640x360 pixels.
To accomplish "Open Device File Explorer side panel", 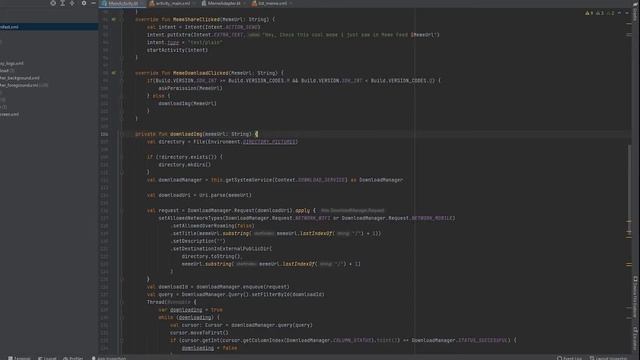I will click(x=636, y=297).
